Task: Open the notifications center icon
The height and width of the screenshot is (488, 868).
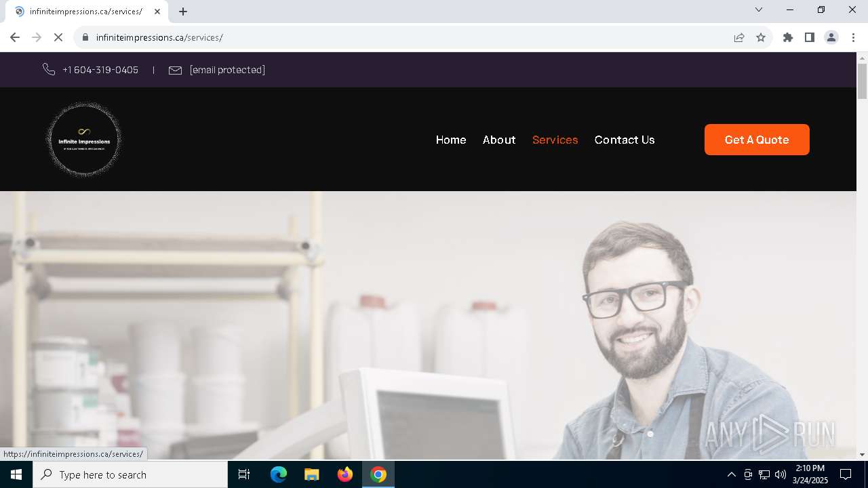Action: (x=846, y=474)
